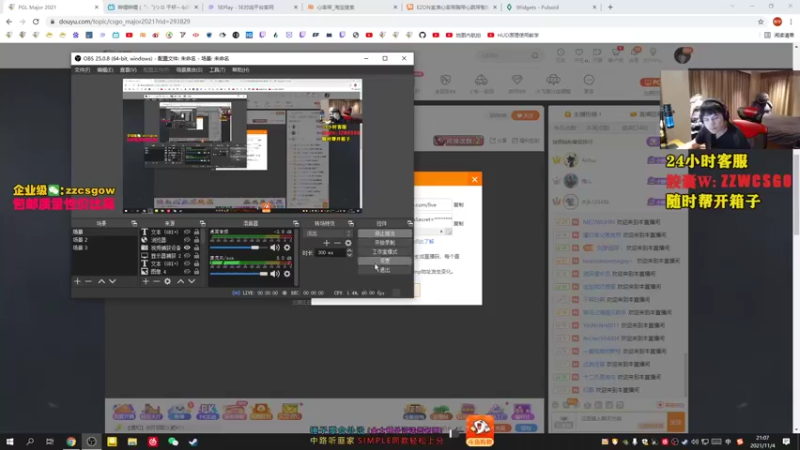
Task: Open the scene transition type dropdown
Action: pos(328,233)
